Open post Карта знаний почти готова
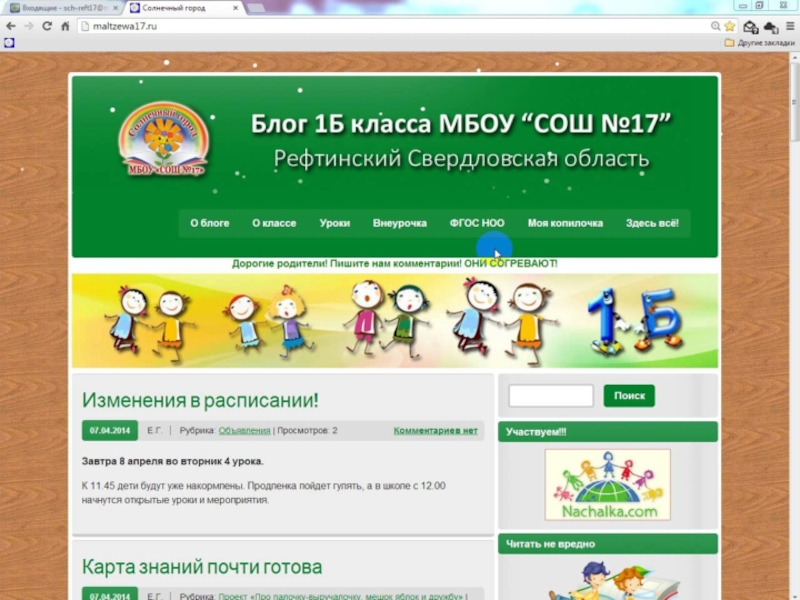Viewport: 800px width, 600px height. point(202,567)
